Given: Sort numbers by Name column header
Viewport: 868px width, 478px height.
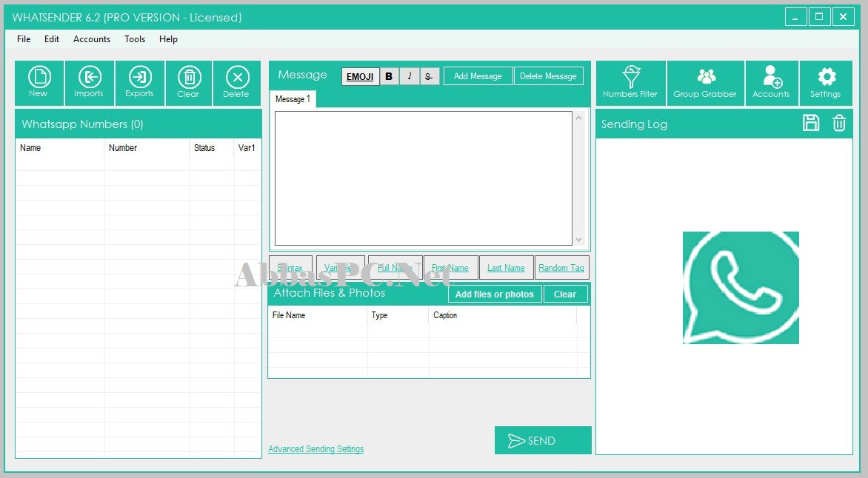Looking at the screenshot, I should coord(60,148).
